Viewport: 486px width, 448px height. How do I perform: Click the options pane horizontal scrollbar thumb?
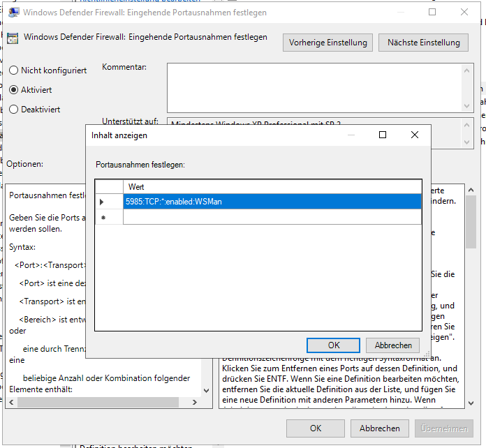98,402
